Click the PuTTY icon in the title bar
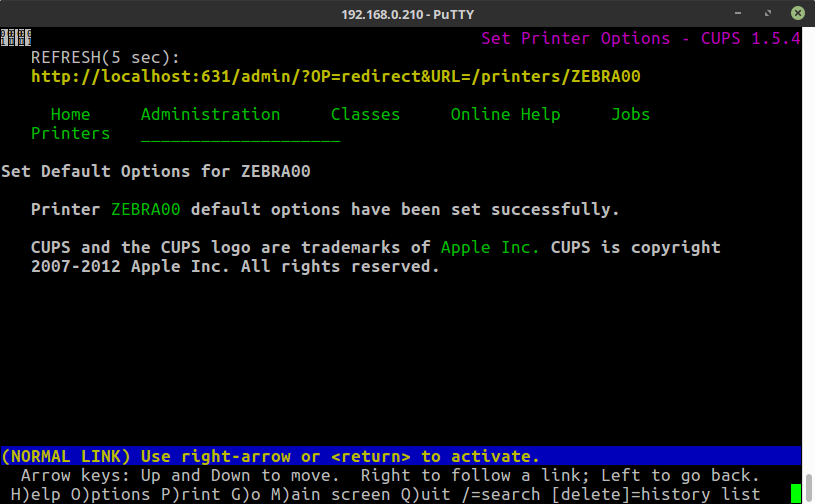Image resolution: width=815 pixels, height=504 pixels. pyautogui.click(x=16, y=13)
